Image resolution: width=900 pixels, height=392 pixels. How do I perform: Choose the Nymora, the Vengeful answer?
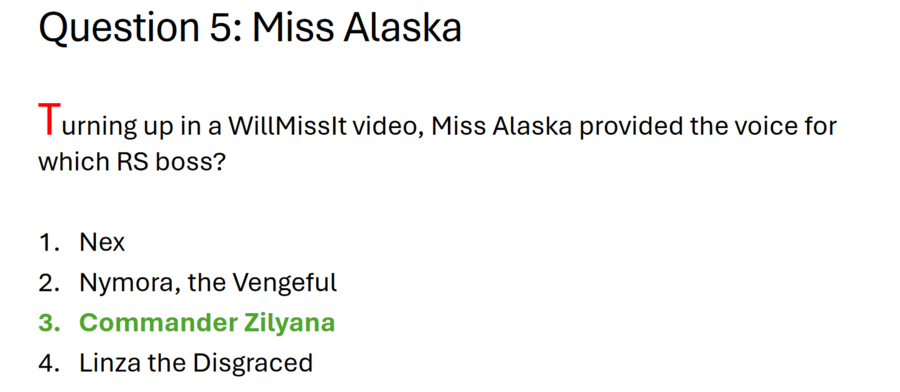click(x=208, y=282)
